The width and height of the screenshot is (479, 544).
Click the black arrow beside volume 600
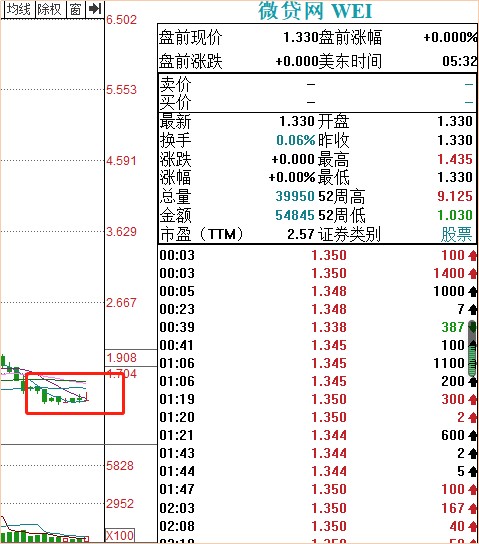click(x=472, y=435)
